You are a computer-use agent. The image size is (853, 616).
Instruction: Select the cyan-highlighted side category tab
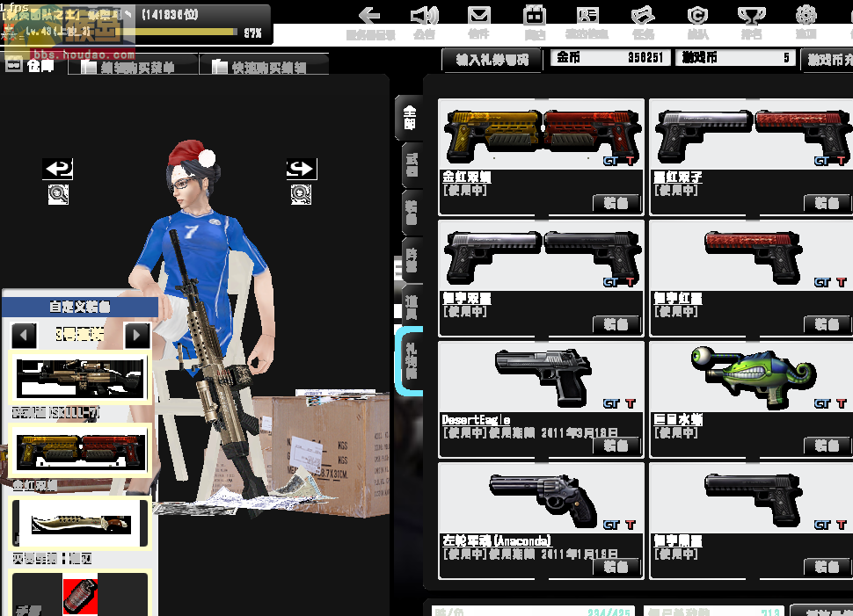410,360
